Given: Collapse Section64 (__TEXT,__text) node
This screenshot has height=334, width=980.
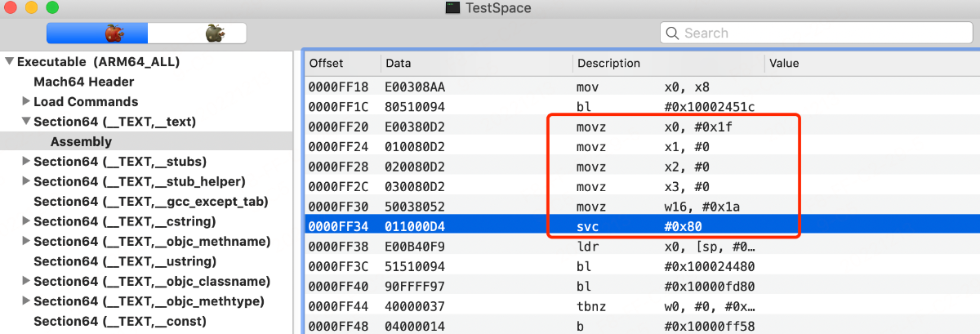Looking at the screenshot, I should [25, 122].
